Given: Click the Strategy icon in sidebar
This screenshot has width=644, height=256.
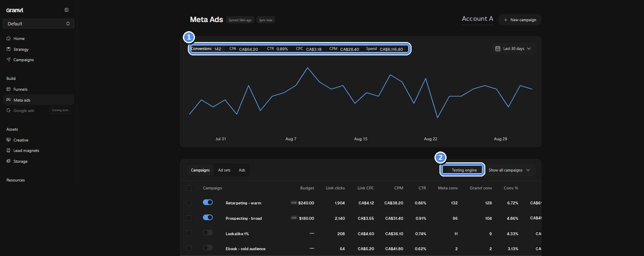Looking at the screenshot, I should tap(8, 49).
